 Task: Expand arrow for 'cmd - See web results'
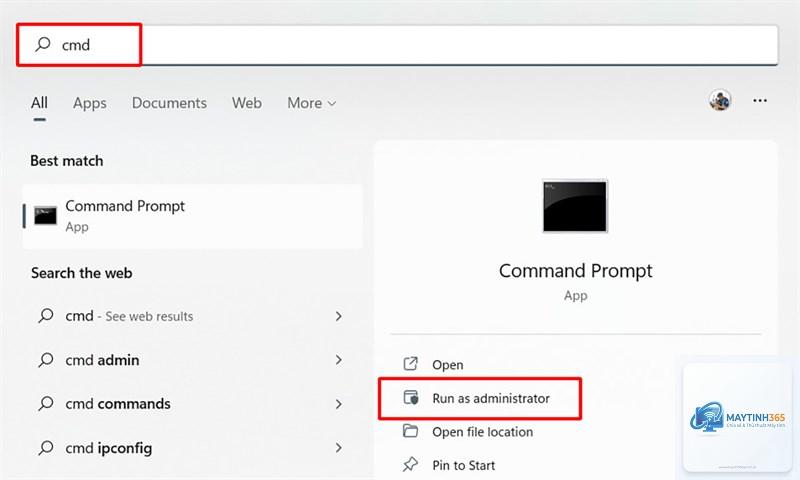(339, 316)
